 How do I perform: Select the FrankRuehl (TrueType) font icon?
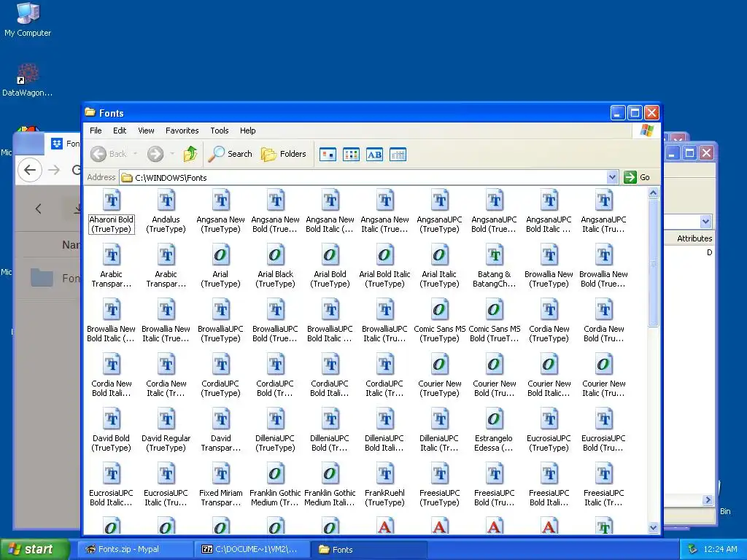click(385, 474)
